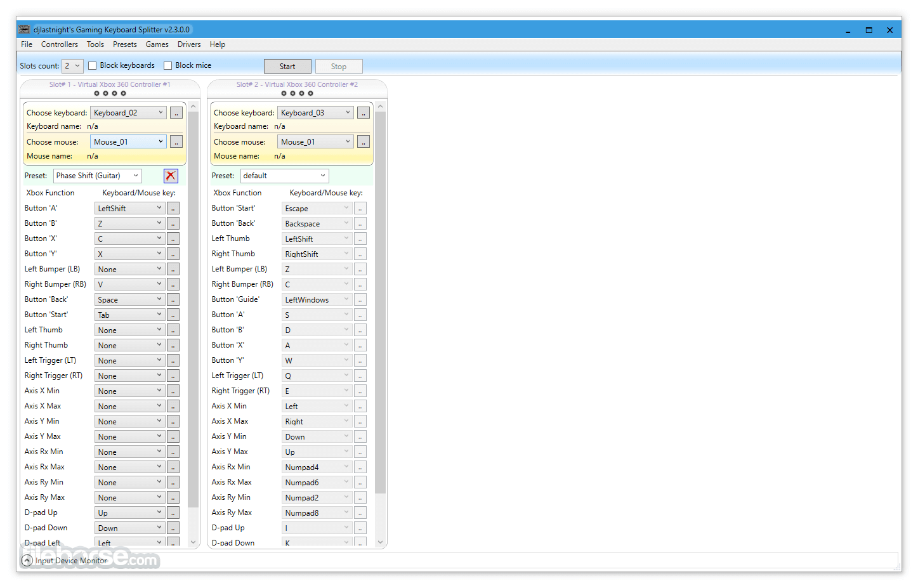Click the Slot 1 vertical scrollbar thumb

pyautogui.click(x=193, y=310)
